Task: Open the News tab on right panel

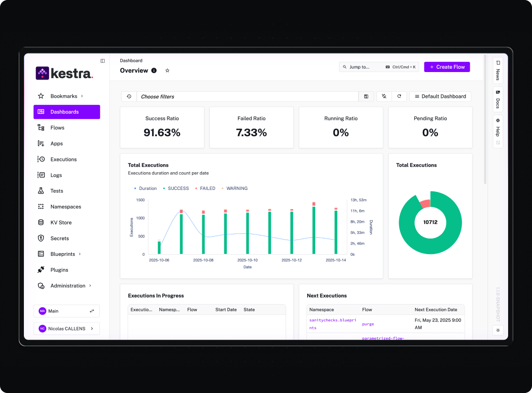Action: coord(498,71)
